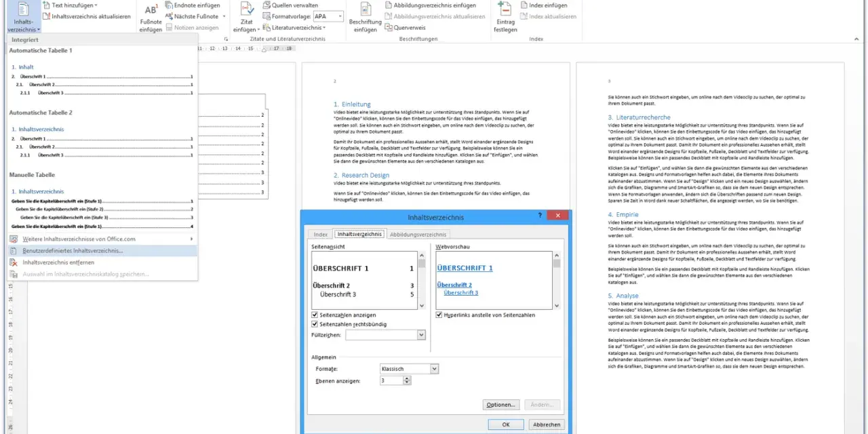Click into the Ebenen anzeigen number field
The width and height of the screenshot is (868, 434).
coord(391,380)
